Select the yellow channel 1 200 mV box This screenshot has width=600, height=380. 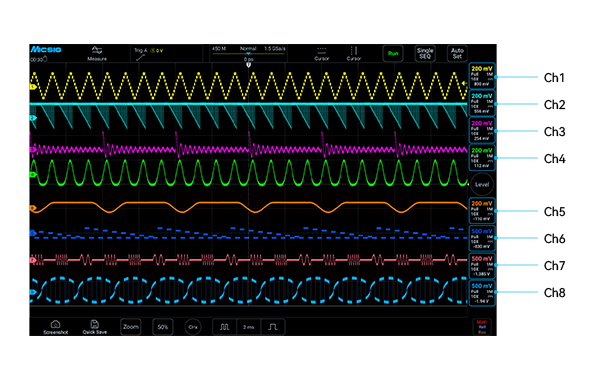coord(482,76)
